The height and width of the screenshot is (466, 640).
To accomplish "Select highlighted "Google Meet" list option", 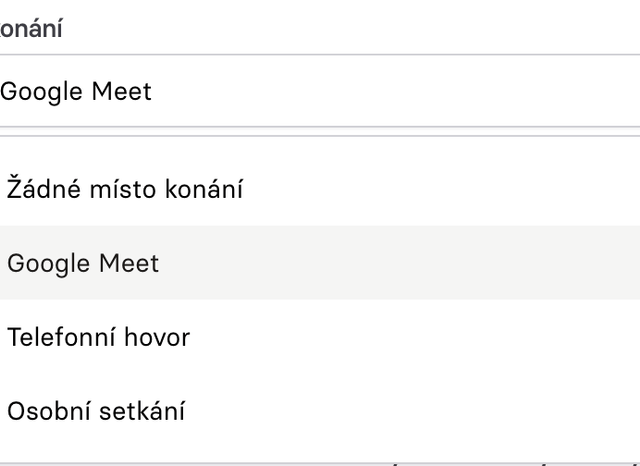I will (x=83, y=263).
